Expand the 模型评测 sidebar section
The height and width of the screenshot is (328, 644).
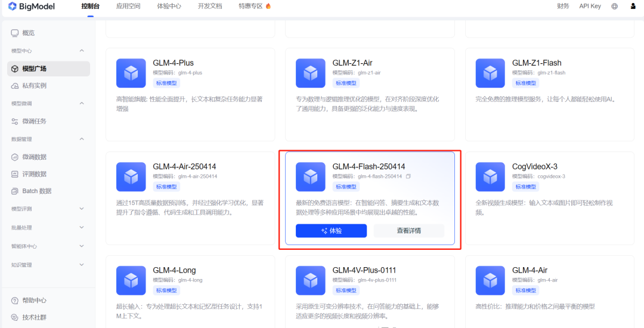81,209
